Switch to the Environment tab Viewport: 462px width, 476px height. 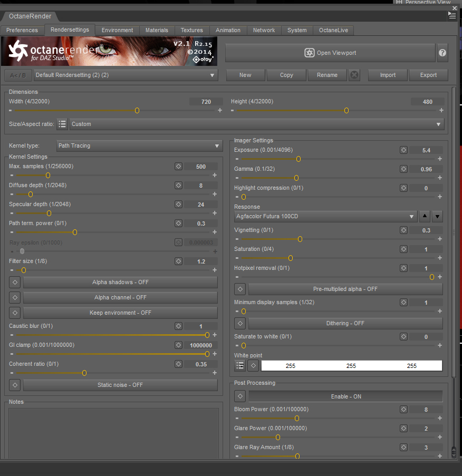117,31
